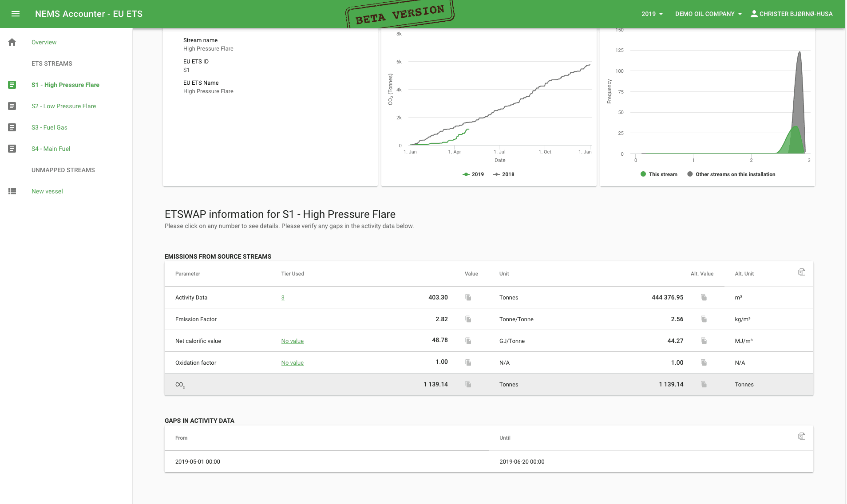Copy the Activity Data value to clipboard
Screen dimensions: 847x504
468,297
